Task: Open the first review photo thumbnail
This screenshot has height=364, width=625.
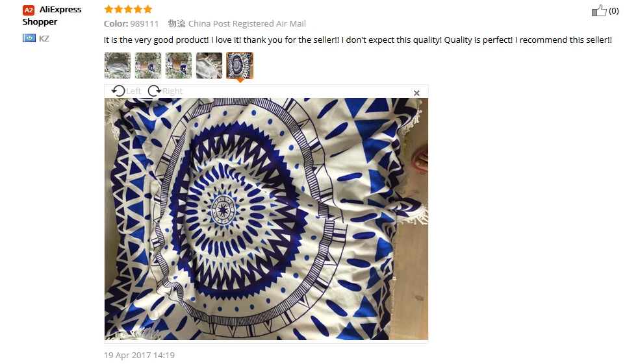Action: click(x=118, y=66)
